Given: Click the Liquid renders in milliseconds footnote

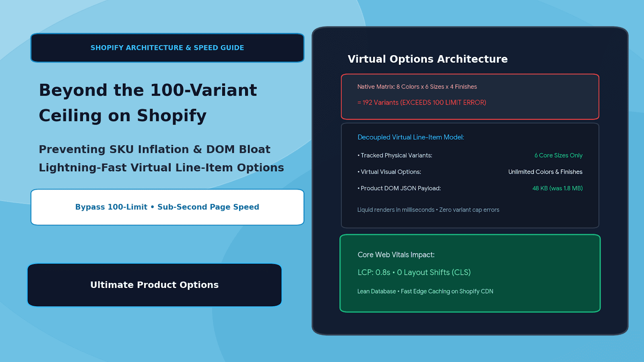Looking at the screenshot, I should pos(428,210).
